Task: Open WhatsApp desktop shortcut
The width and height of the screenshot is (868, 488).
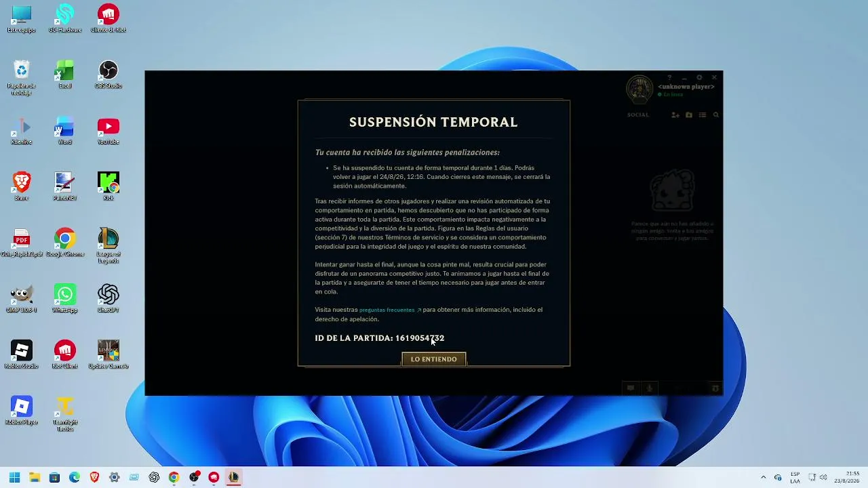Action: 65,299
